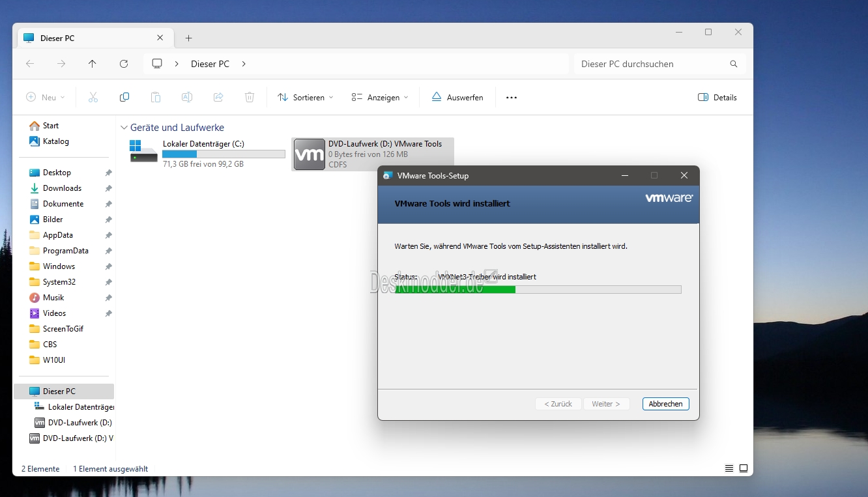Image resolution: width=868 pixels, height=497 pixels.
Task: Click the VMware Tools-Setup title icon
Action: pyautogui.click(x=388, y=175)
